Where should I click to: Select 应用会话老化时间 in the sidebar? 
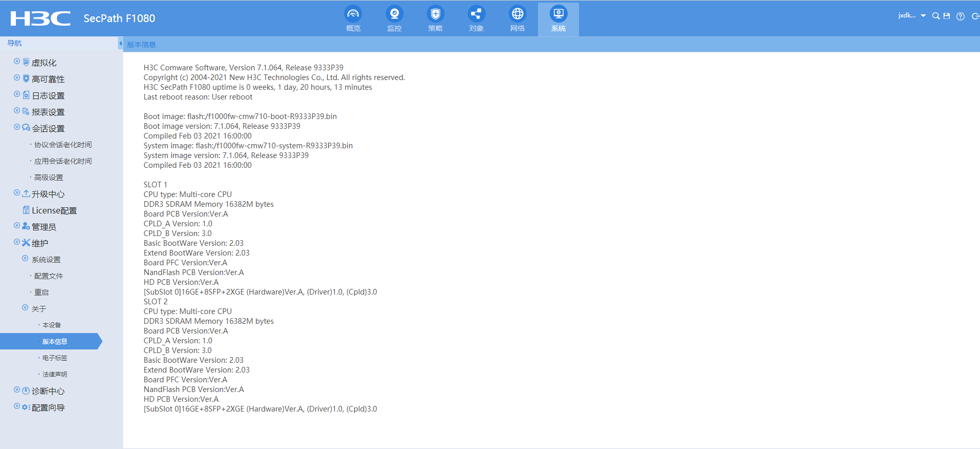pos(63,161)
